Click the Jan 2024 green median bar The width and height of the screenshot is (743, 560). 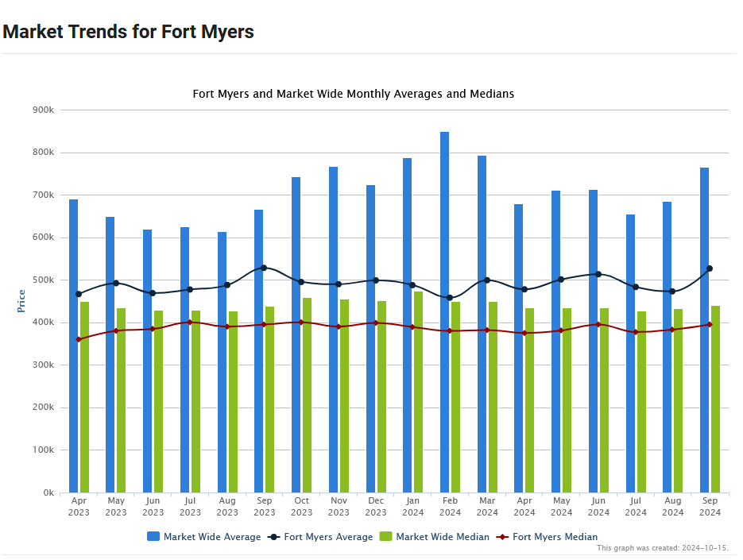click(x=418, y=397)
